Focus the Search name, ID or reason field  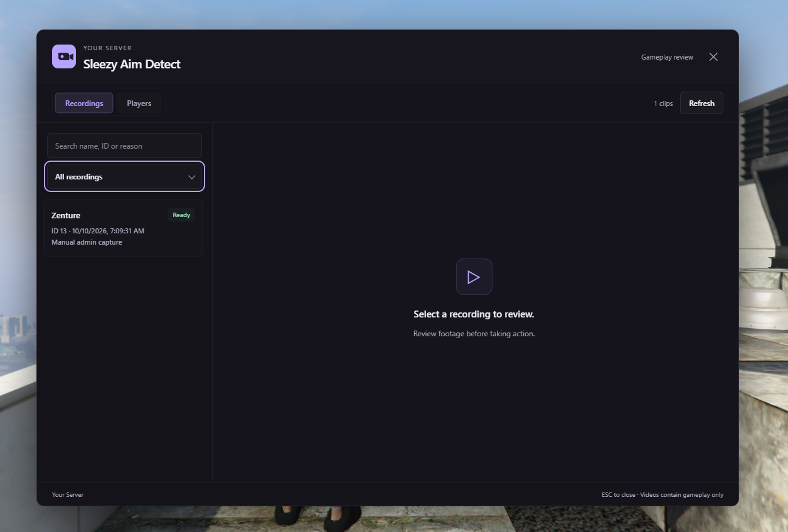click(x=124, y=146)
